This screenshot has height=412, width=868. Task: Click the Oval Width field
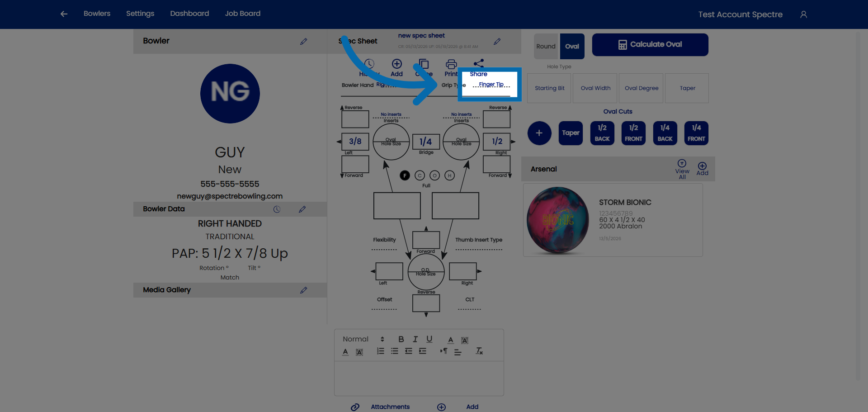[x=595, y=88]
